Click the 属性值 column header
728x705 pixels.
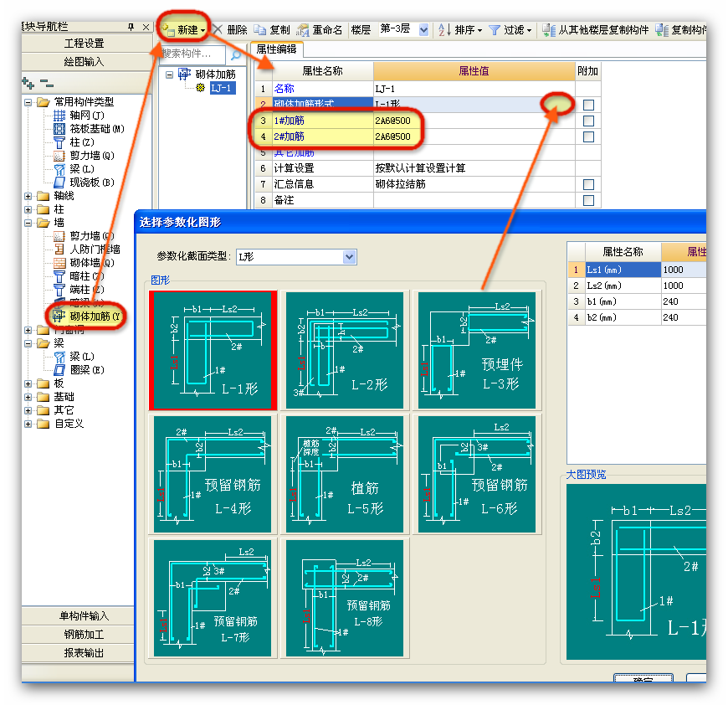[474, 71]
